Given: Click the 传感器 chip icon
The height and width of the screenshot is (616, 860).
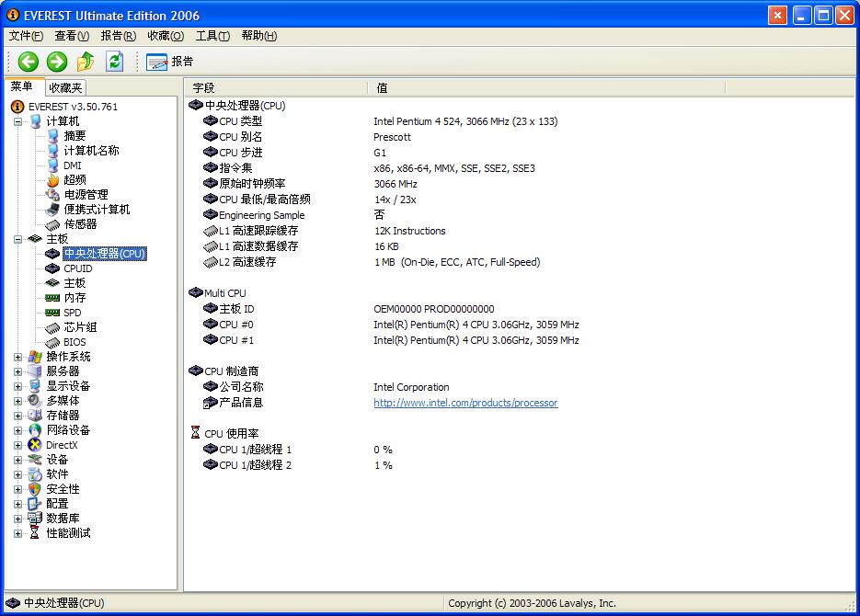Looking at the screenshot, I should [52, 224].
